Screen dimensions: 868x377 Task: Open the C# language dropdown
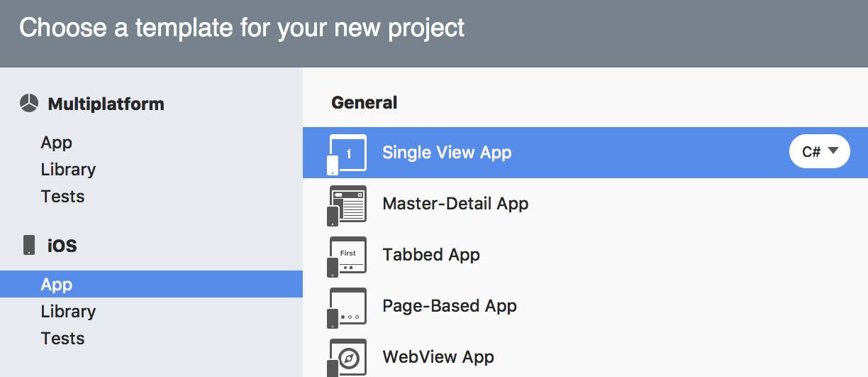click(819, 152)
